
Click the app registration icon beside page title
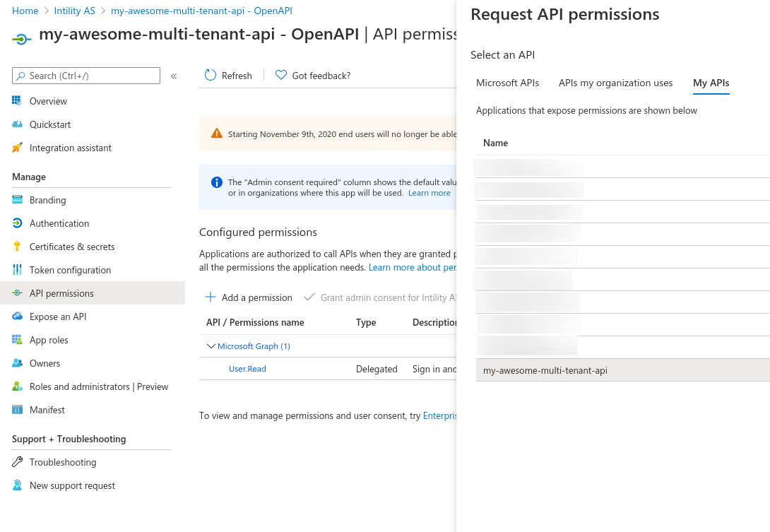22,38
